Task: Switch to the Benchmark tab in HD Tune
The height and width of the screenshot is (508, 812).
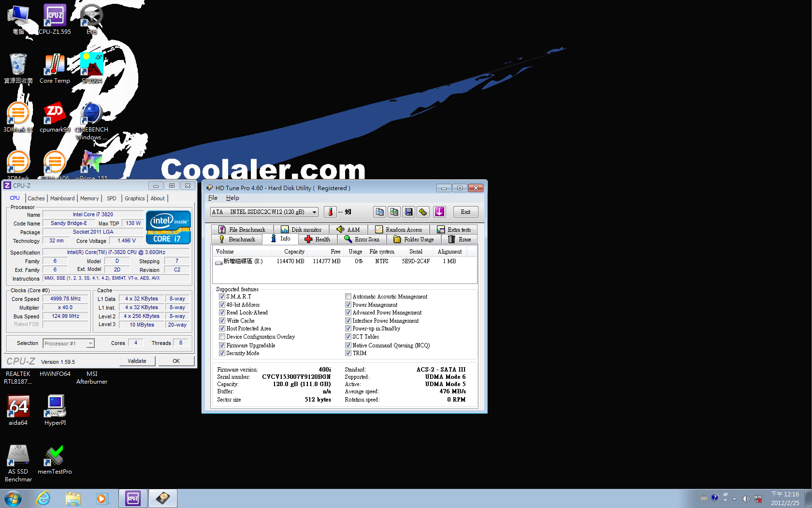Action: (x=237, y=239)
